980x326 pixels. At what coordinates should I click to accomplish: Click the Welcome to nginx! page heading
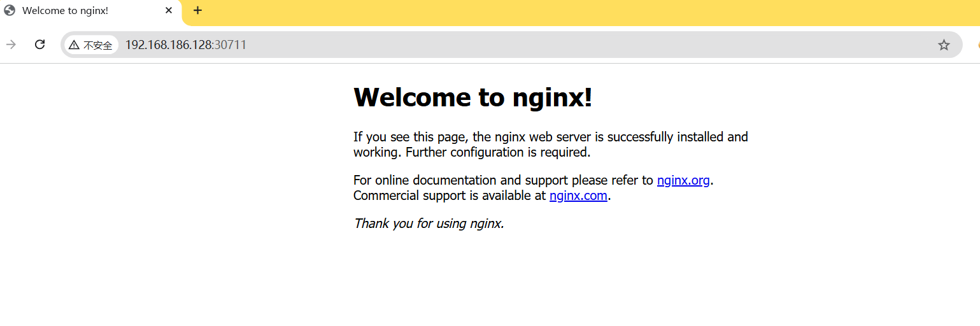tap(473, 97)
